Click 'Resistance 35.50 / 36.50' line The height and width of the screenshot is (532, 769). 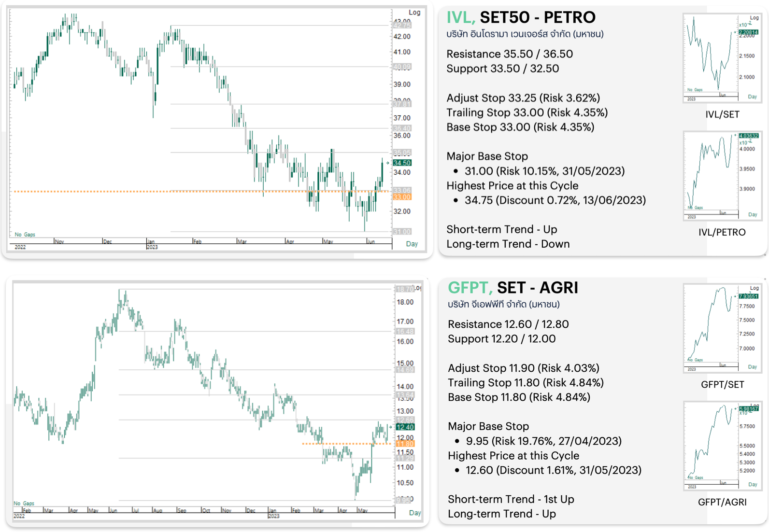click(510, 54)
